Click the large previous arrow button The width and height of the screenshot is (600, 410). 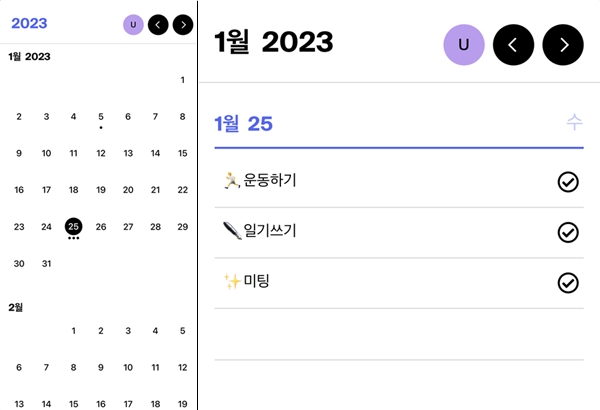click(514, 45)
